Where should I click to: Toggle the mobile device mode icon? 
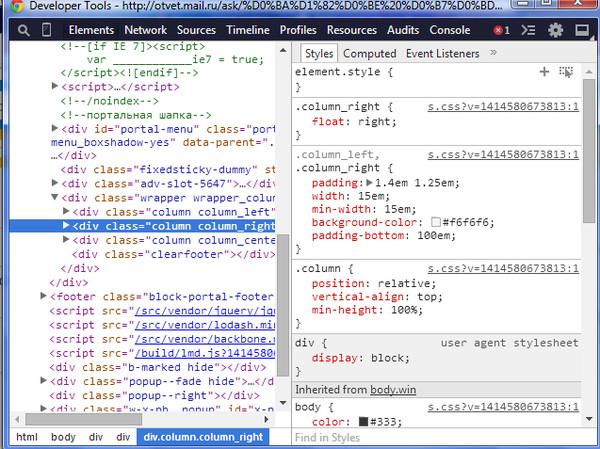coord(47,30)
